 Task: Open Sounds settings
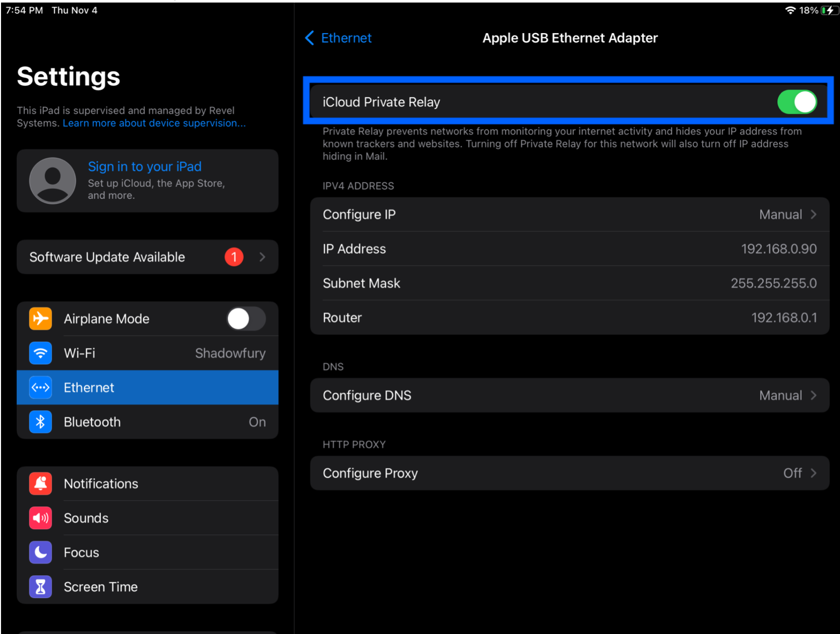[148, 518]
